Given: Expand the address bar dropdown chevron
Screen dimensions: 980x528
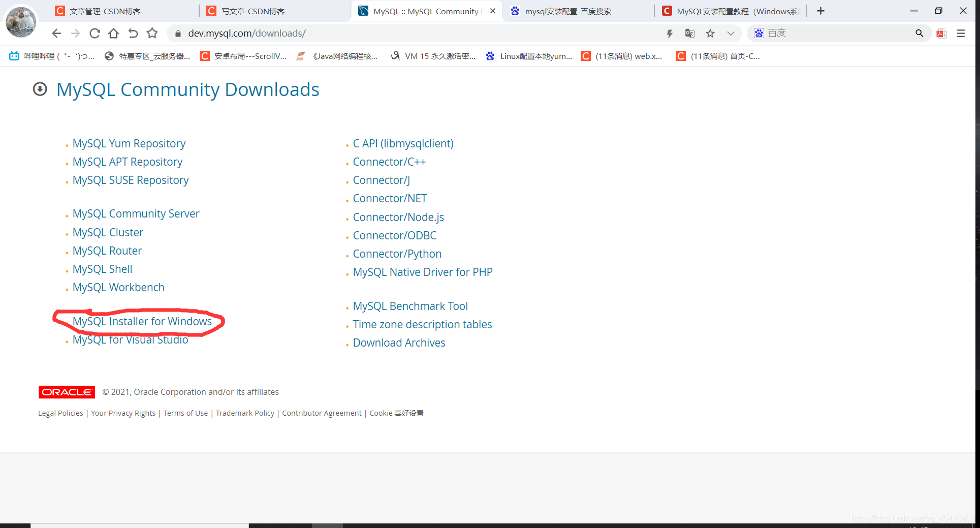Looking at the screenshot, I should [731, 34].
